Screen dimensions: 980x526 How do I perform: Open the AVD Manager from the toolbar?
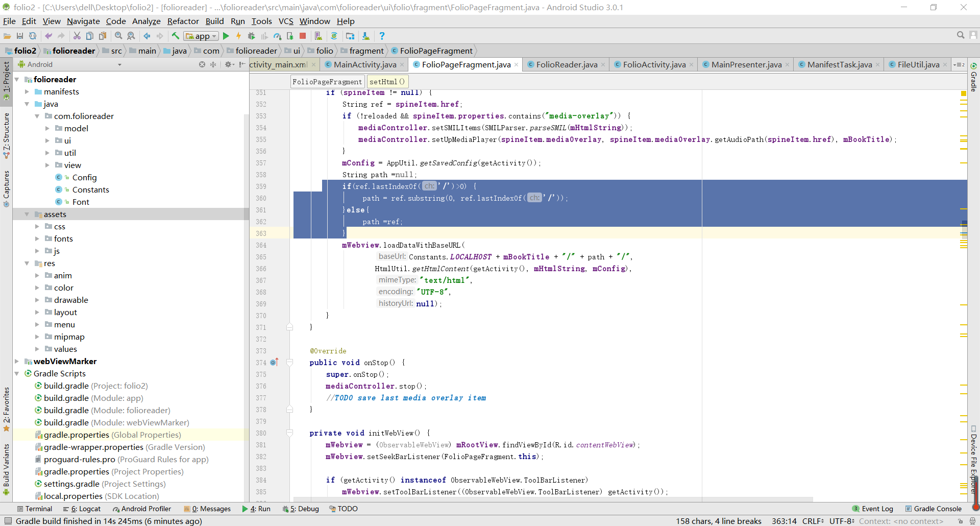(x=318, y=36)
